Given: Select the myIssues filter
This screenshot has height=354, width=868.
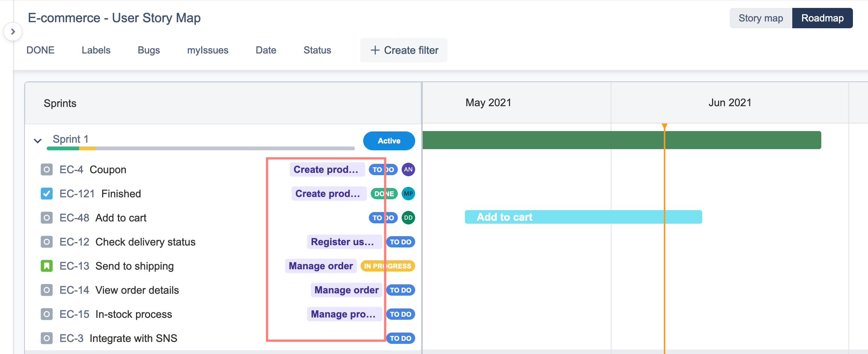Looking at the screenshot, I should click(208, 50).
